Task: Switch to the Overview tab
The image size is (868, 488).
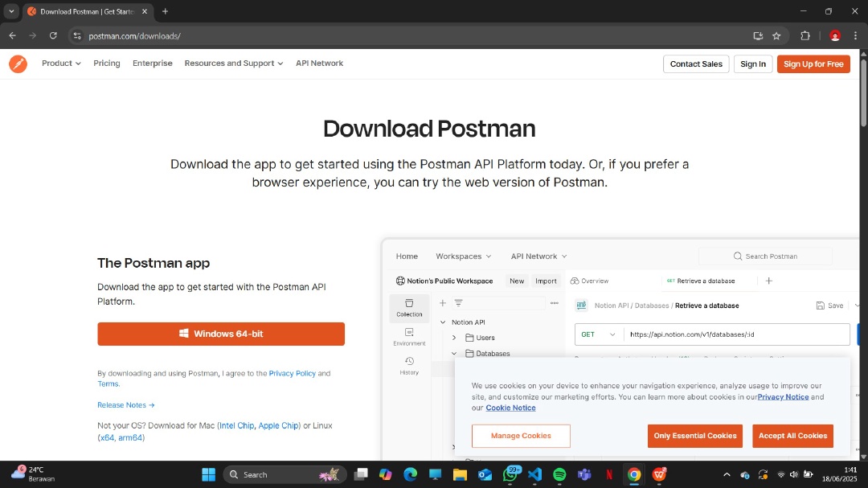Action: pyautogui.click(x=589, y=281)
